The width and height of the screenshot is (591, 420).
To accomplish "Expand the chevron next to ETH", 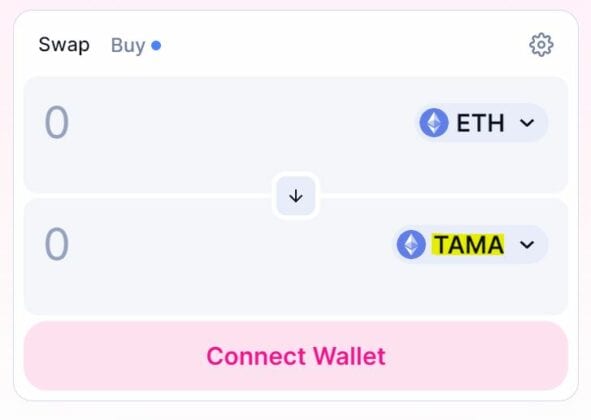I will coord(527,123).
